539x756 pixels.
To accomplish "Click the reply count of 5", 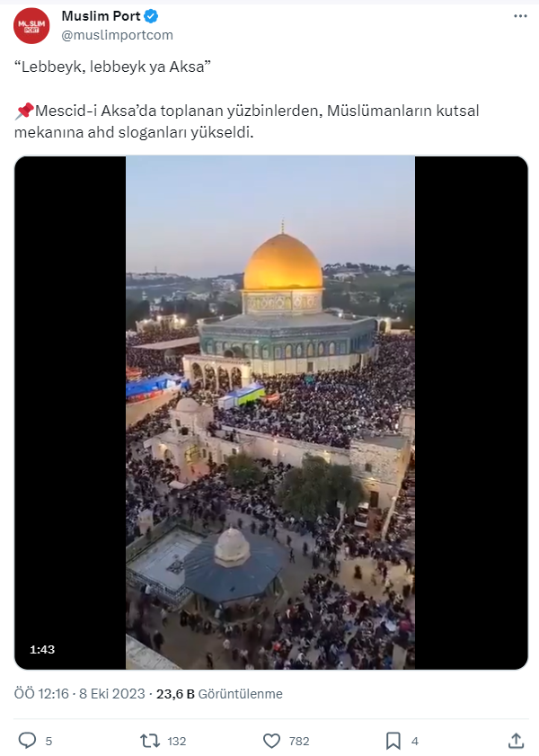I will coord(49,741).
